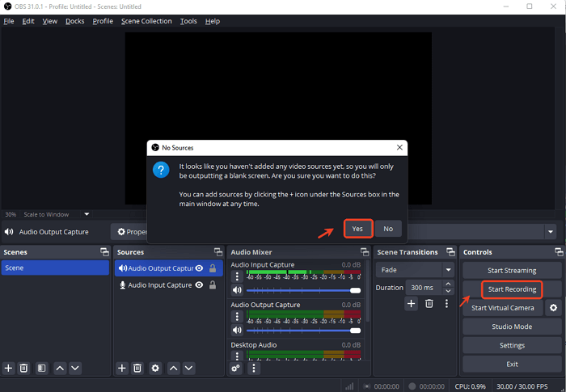Mute Audio Output Capture speaker icon

tap(237, 331)
